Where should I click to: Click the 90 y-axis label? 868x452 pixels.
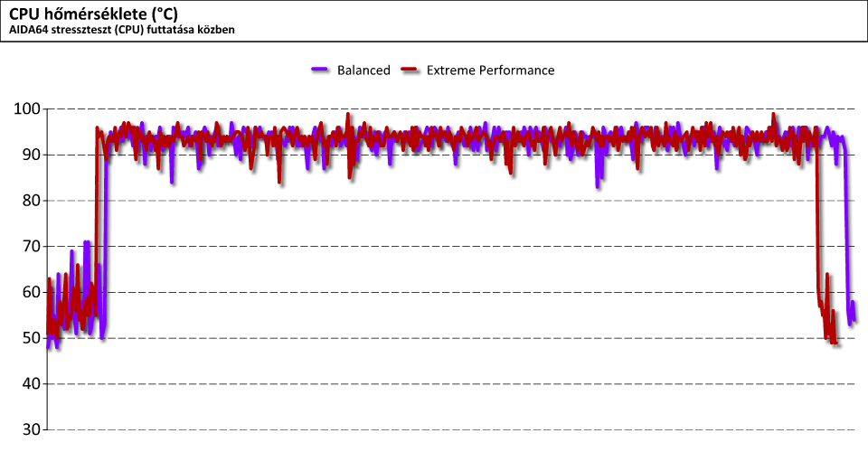[32, 155]
